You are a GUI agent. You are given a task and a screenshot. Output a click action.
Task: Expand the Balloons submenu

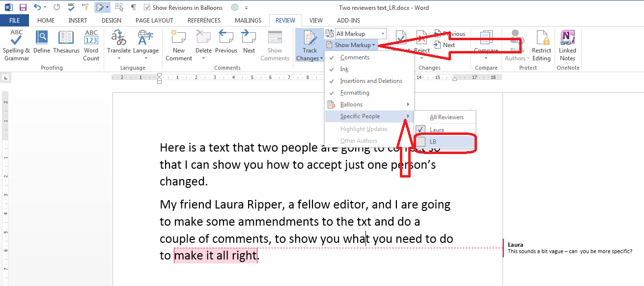click(x=369, y=104)
